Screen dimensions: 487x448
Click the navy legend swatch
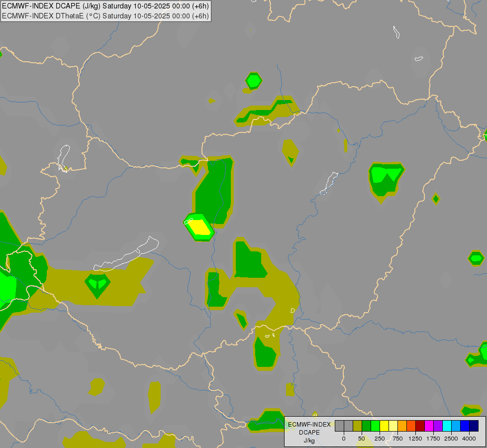474,426
